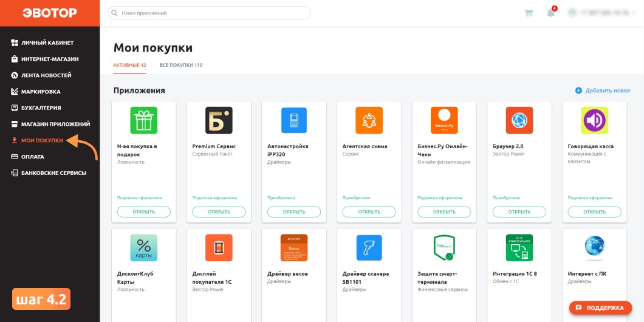Viewport: 644px width, 322px height.
Task: Click the Лента новостей feed icon
Action: click(15, 75)
